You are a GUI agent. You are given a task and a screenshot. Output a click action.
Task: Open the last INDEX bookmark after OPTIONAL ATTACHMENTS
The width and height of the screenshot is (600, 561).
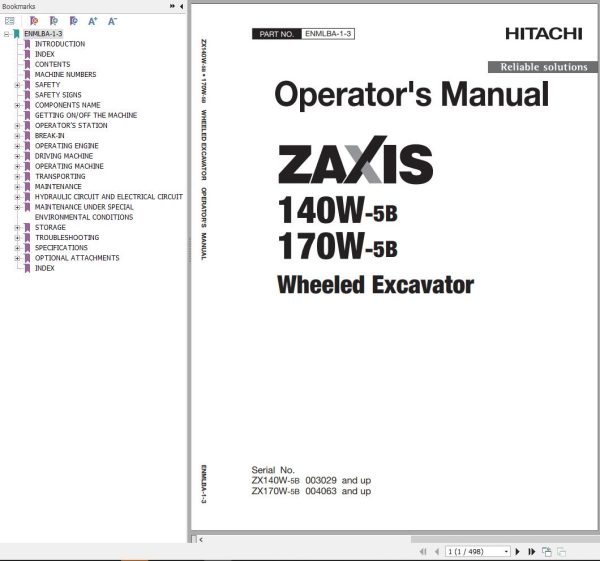[x=45, y=268]
